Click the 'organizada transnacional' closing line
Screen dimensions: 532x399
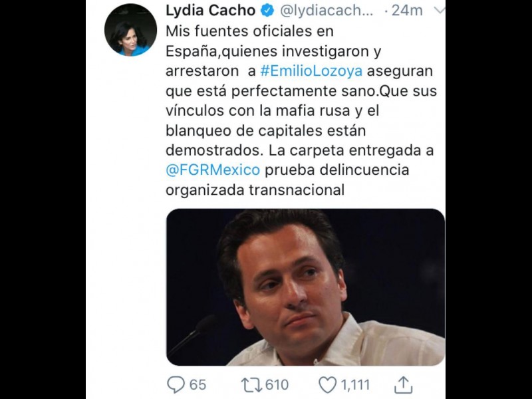point(255,190)
